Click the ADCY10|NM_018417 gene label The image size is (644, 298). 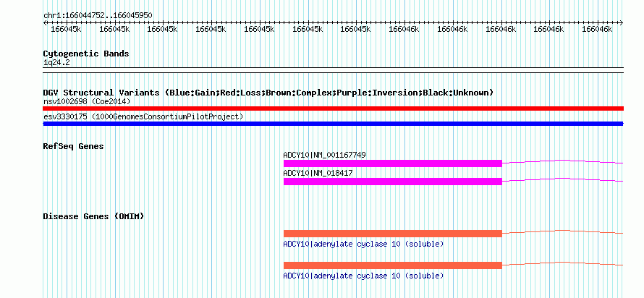[318, 173]
